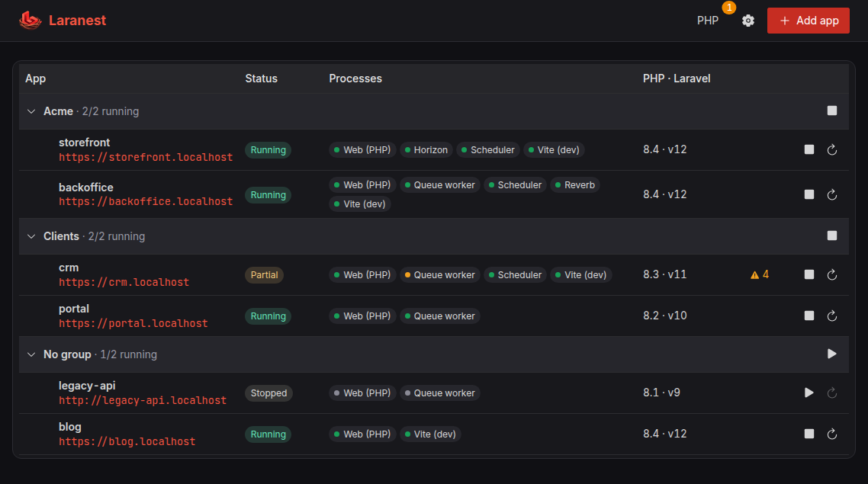868x484 pixels.
Task: Click the blog Running status badge
Action: click(x=268, y=434)
